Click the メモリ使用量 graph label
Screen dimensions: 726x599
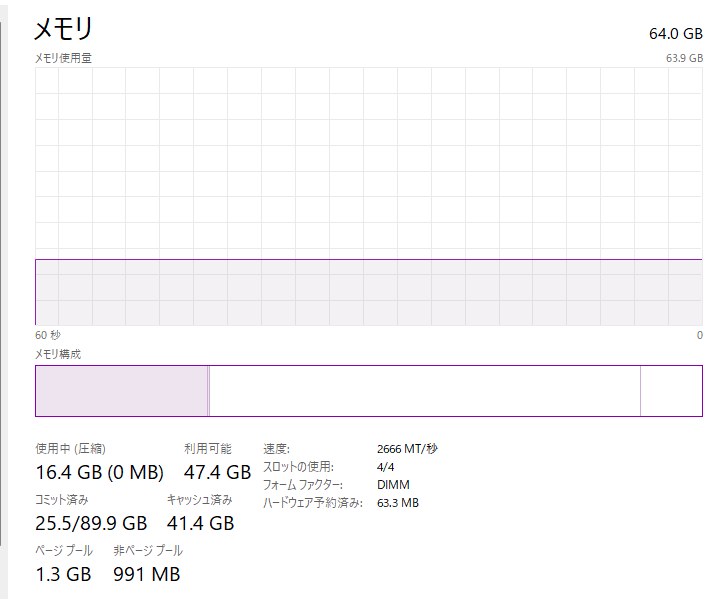coord(63,58)
